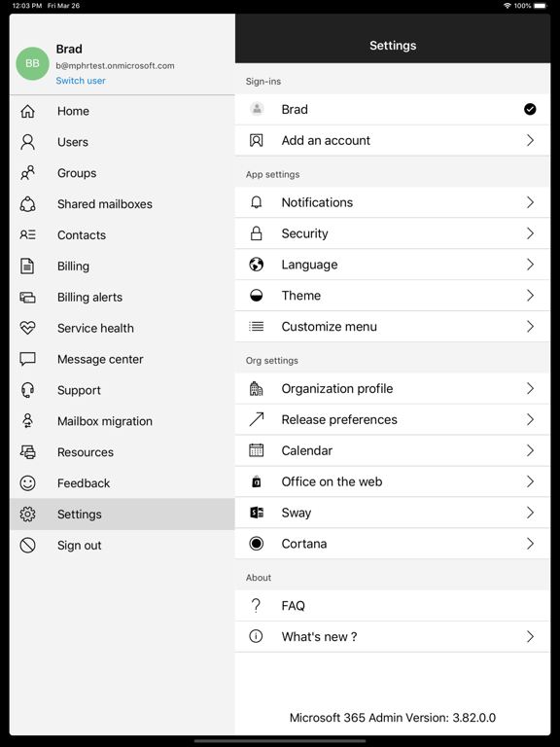Click the Message center chat icon
Image resolution: width=560 pixels, height=747 pixels.
[x=27, y=359]
